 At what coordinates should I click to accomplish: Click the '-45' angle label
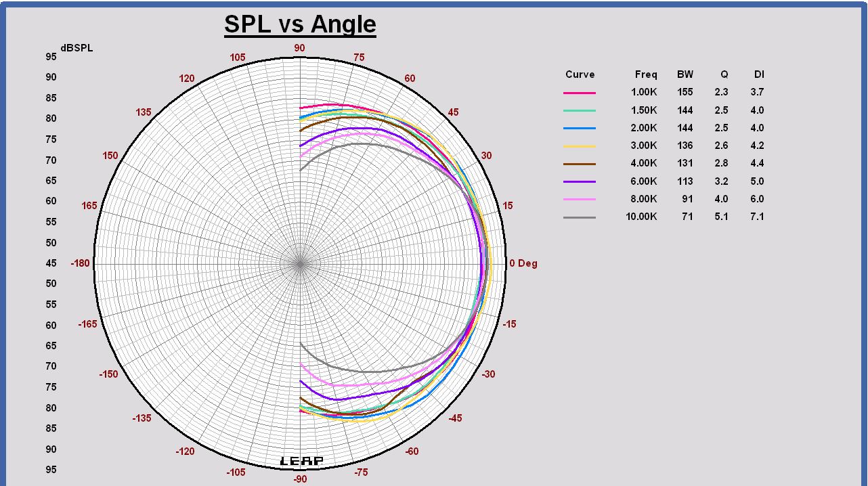click(x=455, y=418)
